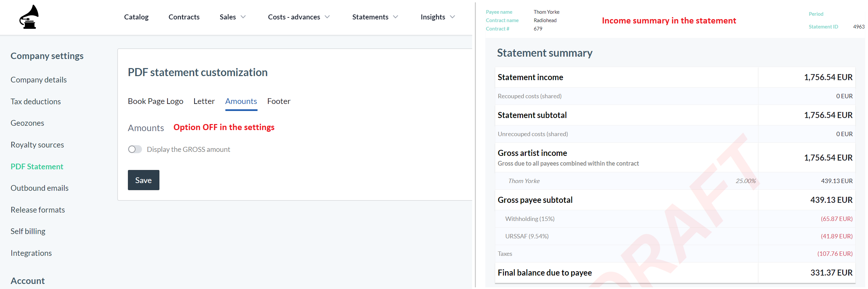Click the 25.00% share value
The height and width of the screenshot is (289, 868).
(746, 181)
